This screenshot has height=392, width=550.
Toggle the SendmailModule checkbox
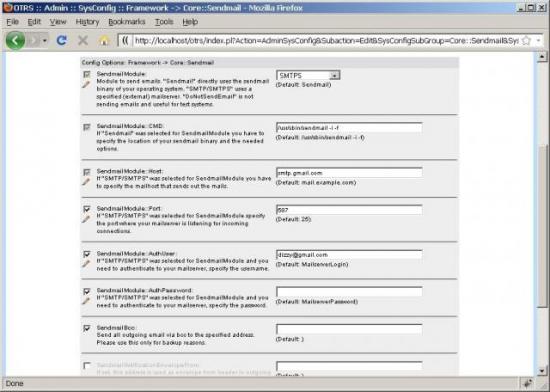tap(87, 74)
